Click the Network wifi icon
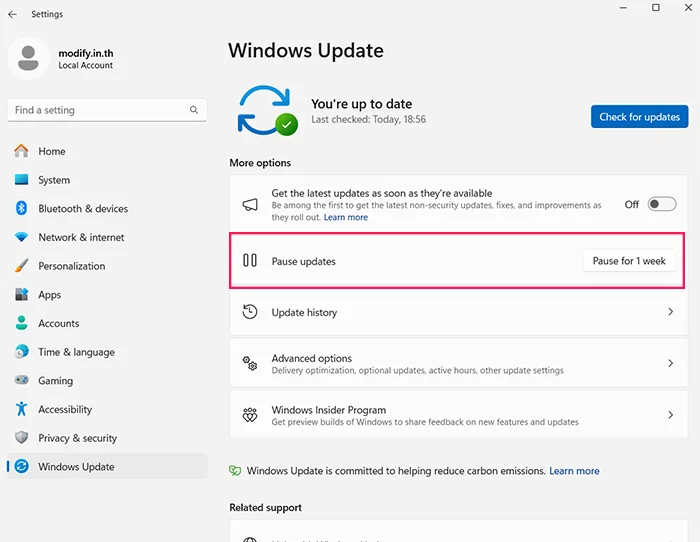The height and width of the screenshot is (542, 700). [x=21, y=237]
